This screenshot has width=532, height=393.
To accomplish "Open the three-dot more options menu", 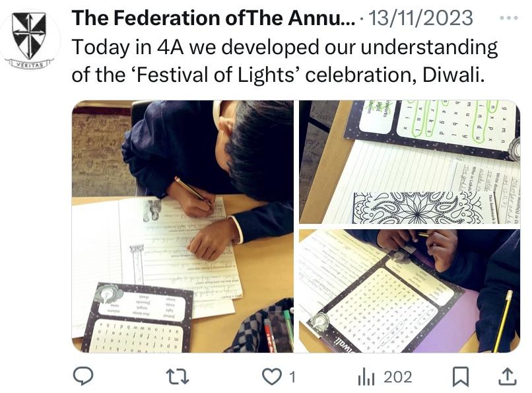I will click(508, 17).
